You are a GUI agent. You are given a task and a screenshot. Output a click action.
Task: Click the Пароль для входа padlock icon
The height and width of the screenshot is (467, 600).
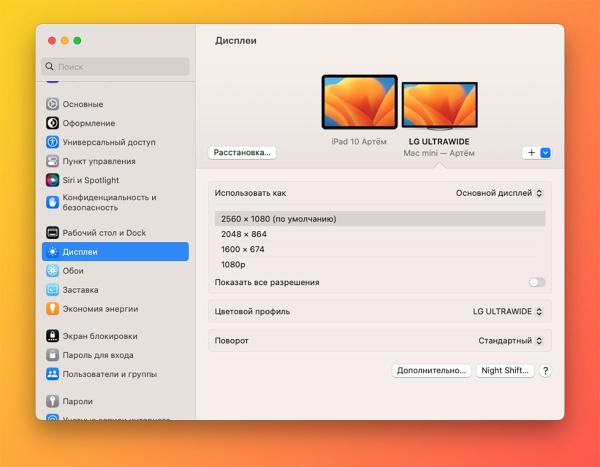pos(52,355)
